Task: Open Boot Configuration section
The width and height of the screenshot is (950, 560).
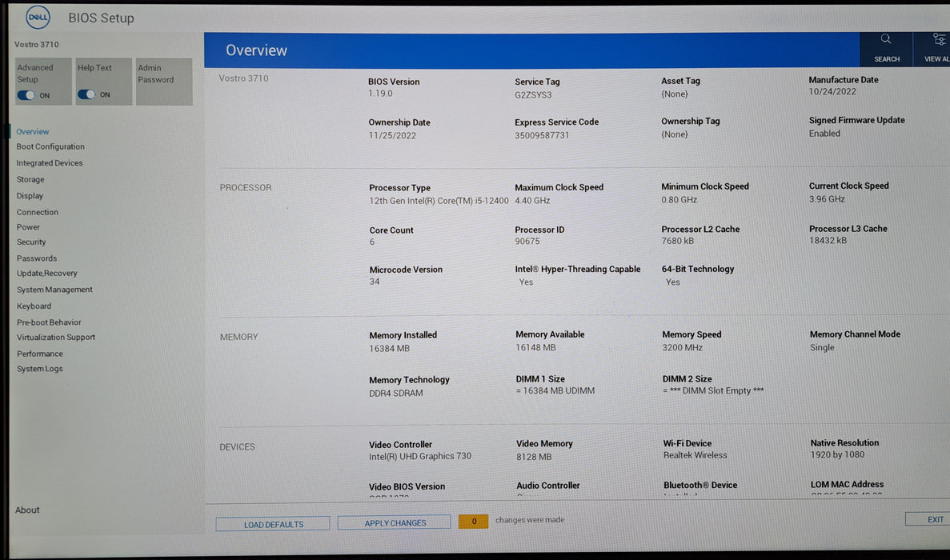Action: click(x=50, y=146)
